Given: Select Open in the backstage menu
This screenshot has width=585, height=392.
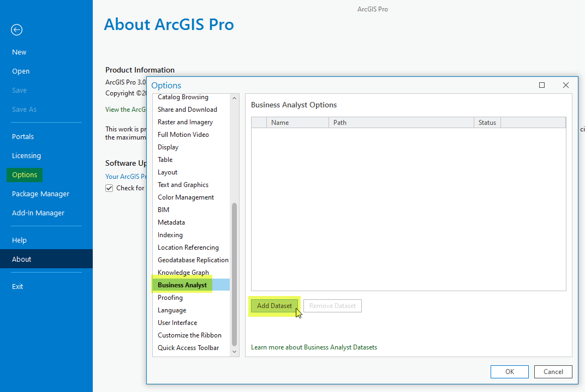Looking at the screenshot, I should pyautogui.click(x=21, y=71).
